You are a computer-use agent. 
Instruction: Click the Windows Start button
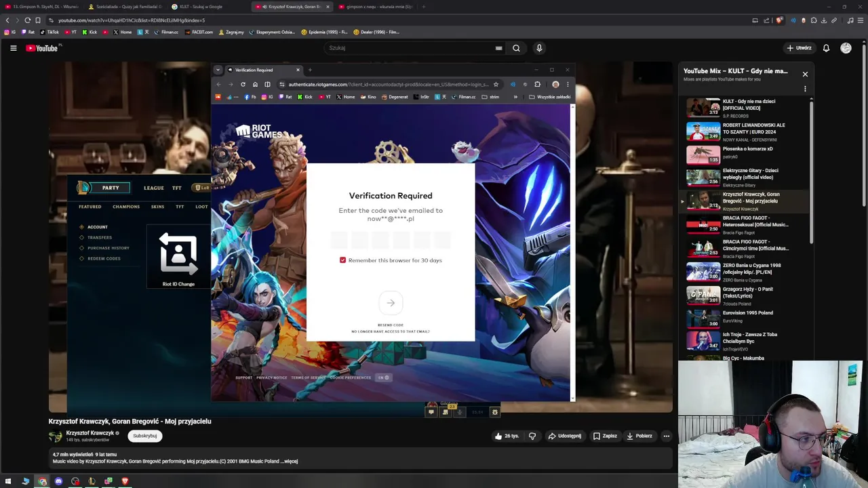pyautogui.click(x=8, y=481)
